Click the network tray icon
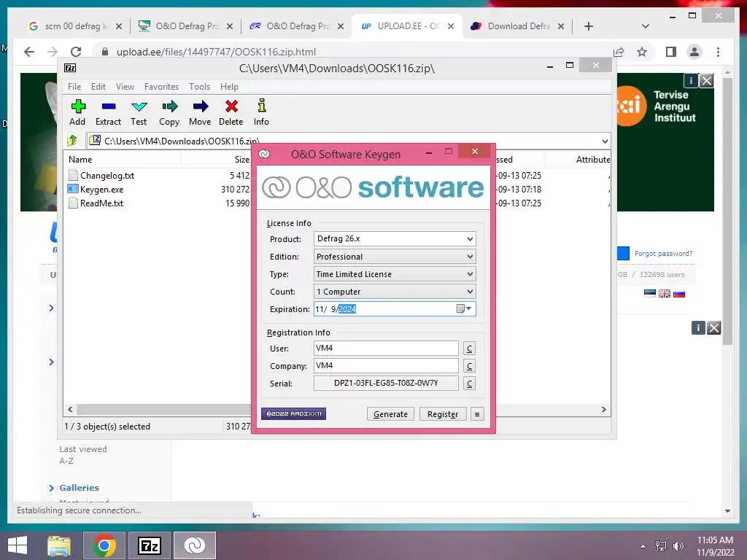The image size is (747, 560). (x=661, y=546)
